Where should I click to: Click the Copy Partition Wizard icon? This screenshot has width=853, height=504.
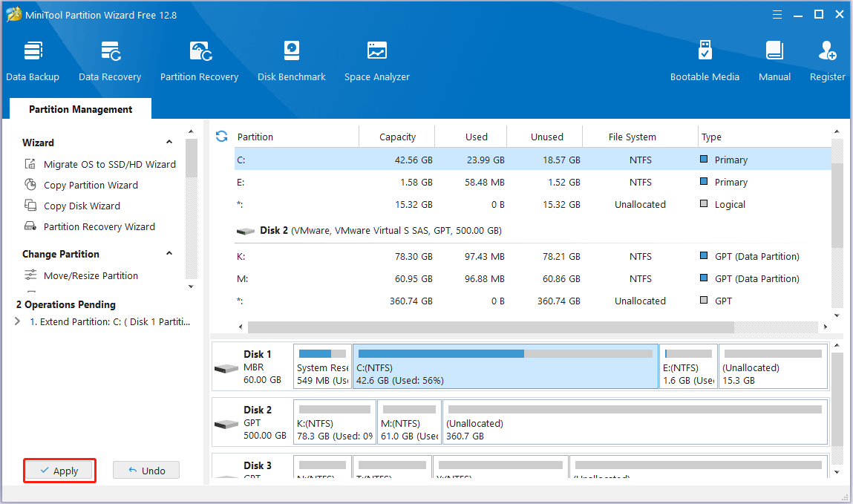tap(30, 184)
